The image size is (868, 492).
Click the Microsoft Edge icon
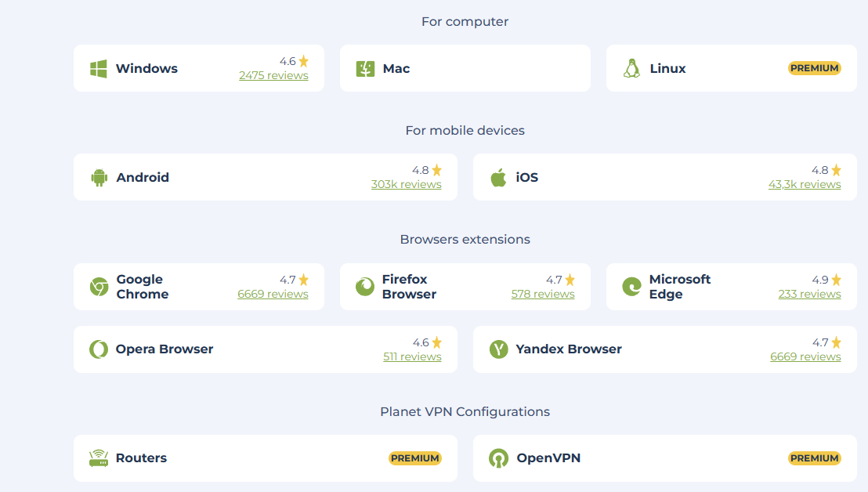point(631,287)
